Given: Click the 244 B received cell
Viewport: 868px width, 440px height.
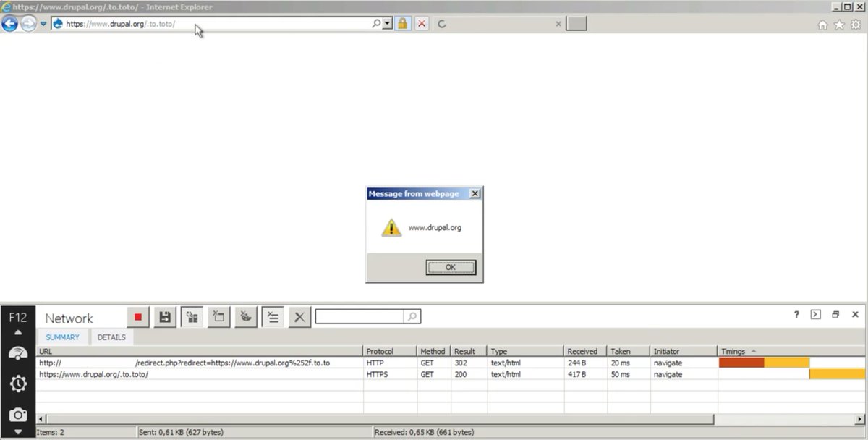Looking at the screenshot, I should click(585, 363).
